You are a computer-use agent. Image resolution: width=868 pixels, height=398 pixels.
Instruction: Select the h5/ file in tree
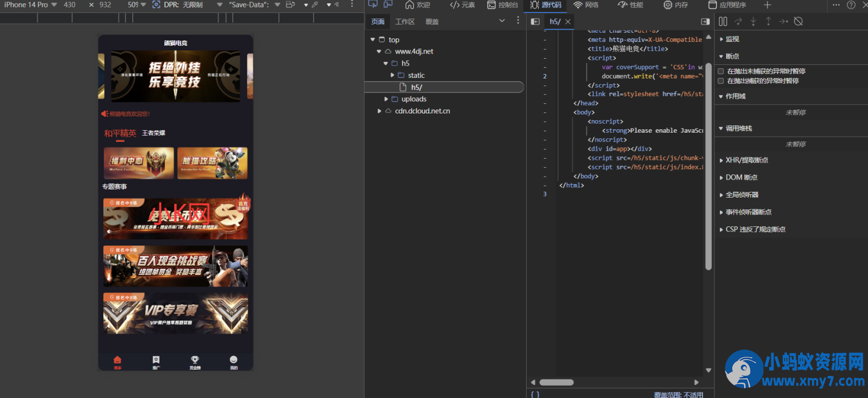(x=444, y=87)
